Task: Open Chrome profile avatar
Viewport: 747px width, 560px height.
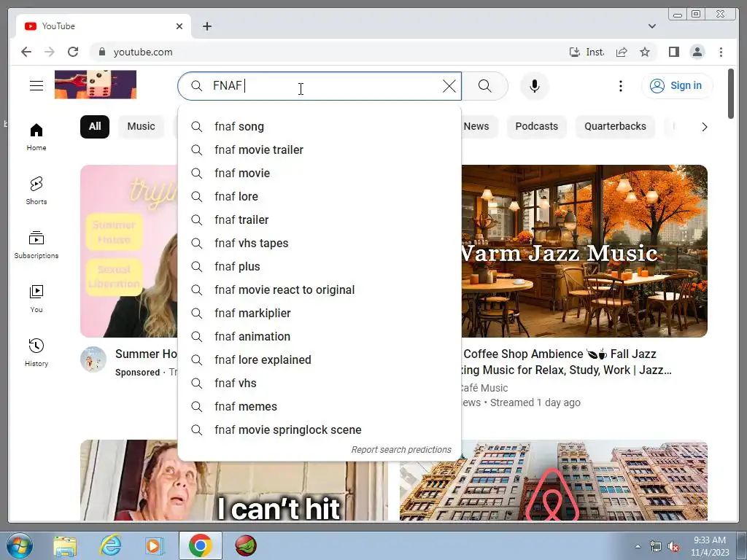Action: (x=697, y=52)
